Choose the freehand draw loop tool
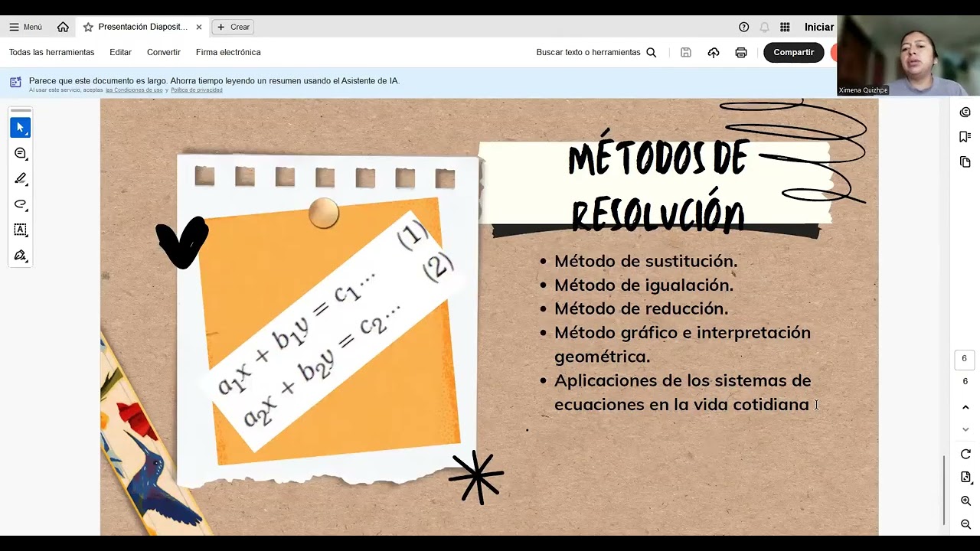 pyautogui.click(x=21, y=204)
